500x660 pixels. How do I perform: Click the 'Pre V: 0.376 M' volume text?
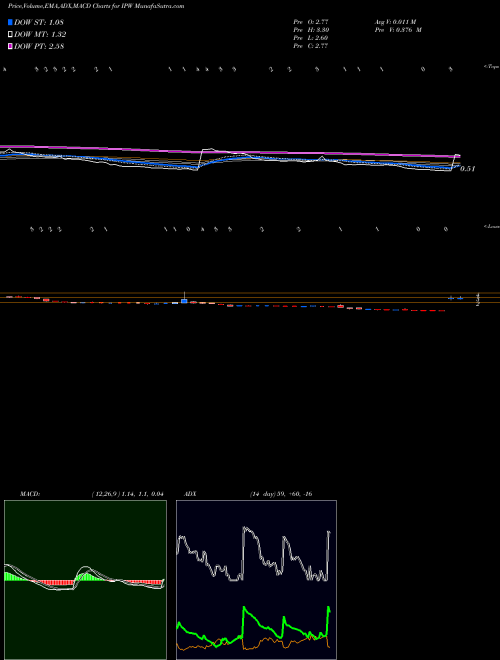coord(399,30)
